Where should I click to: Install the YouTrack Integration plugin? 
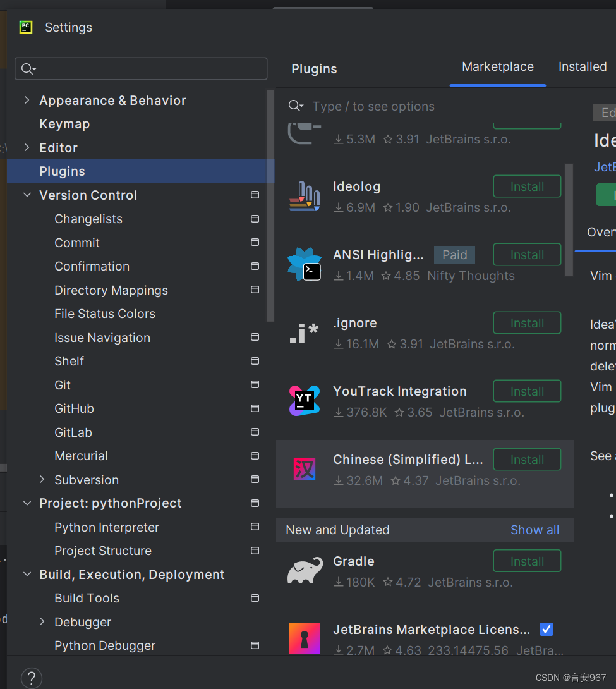[x=527, y=391]
